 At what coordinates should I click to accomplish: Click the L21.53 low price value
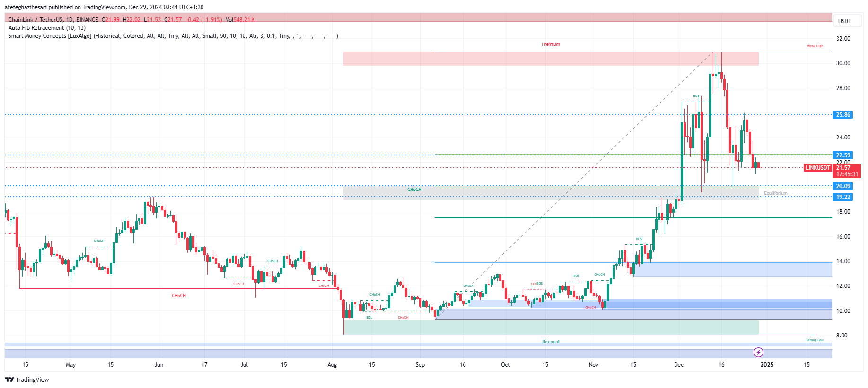click(152, 20)
